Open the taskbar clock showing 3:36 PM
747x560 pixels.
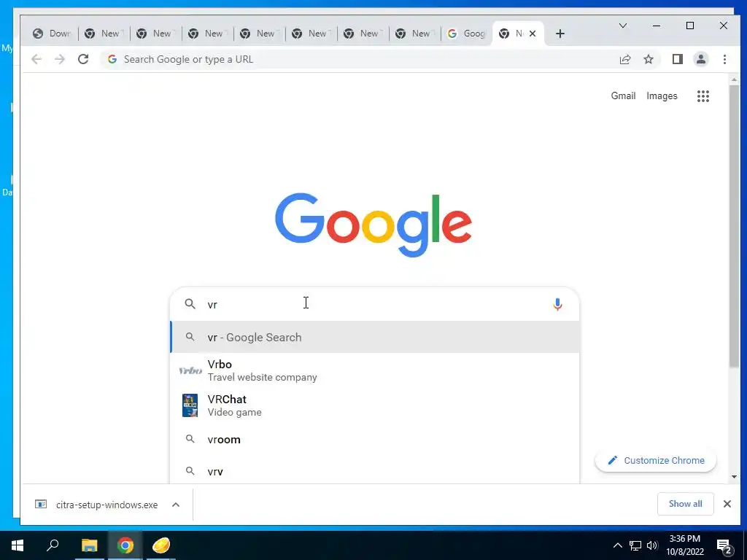(684, 545)
